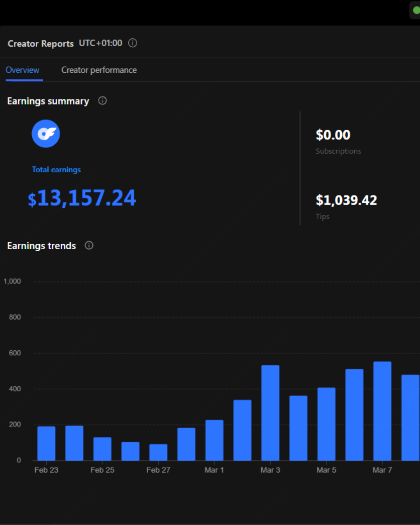Click the info icon beside Creator Reports timezone
Viewport: 420px width, 525px height.
pos(133,43)
